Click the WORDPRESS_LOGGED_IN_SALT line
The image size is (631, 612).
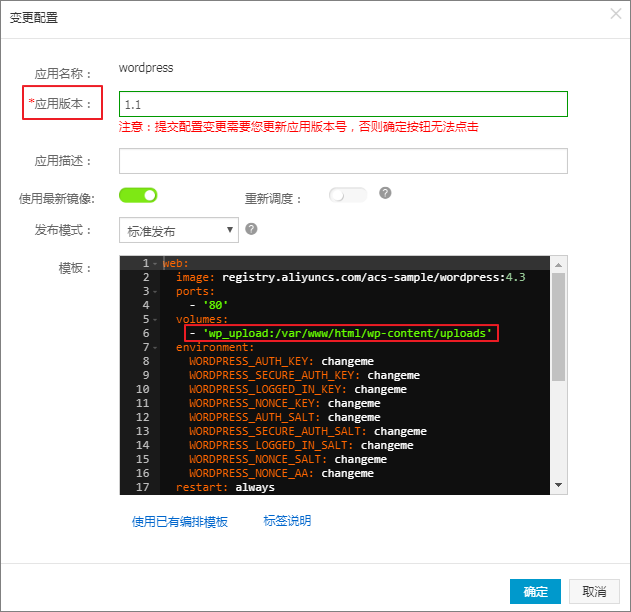tap(301, 445)
